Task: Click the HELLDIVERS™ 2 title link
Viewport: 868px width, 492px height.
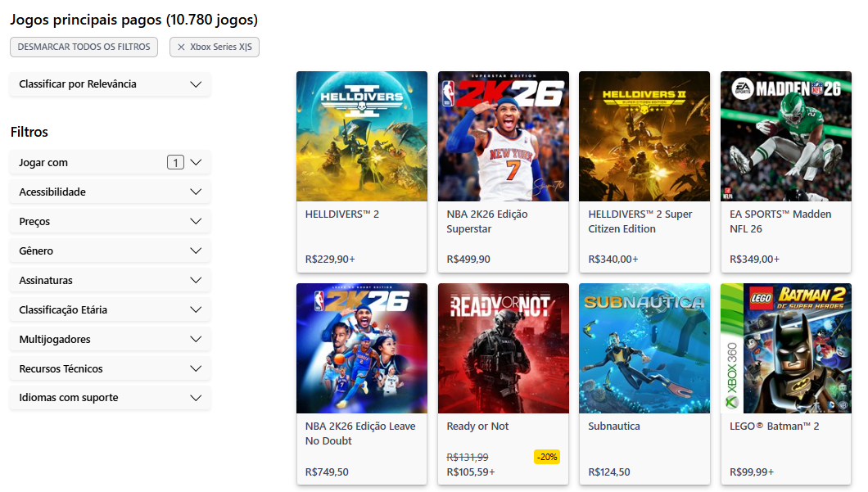Action: click(x=342, y=214)
